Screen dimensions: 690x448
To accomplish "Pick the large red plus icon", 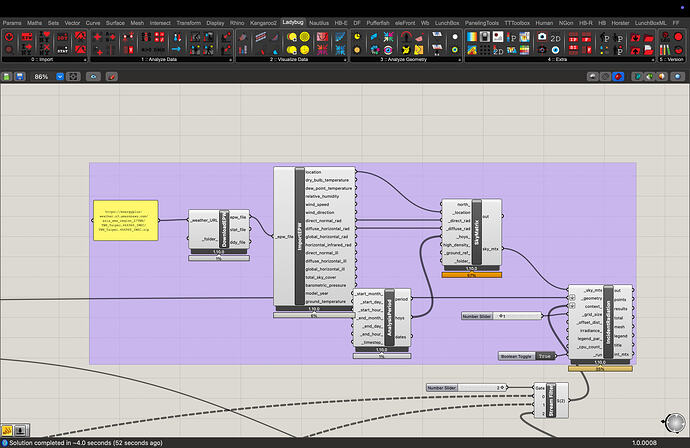I will (98, 37).
